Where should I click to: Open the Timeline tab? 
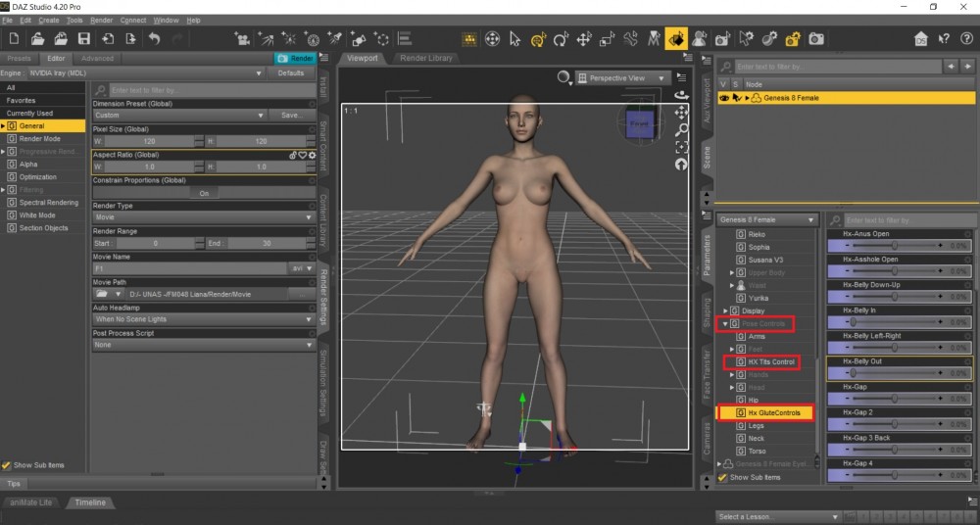point(90,502)
